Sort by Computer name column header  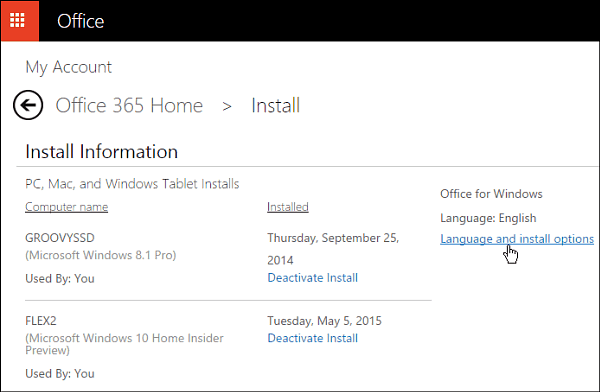[x=67, y=207]
